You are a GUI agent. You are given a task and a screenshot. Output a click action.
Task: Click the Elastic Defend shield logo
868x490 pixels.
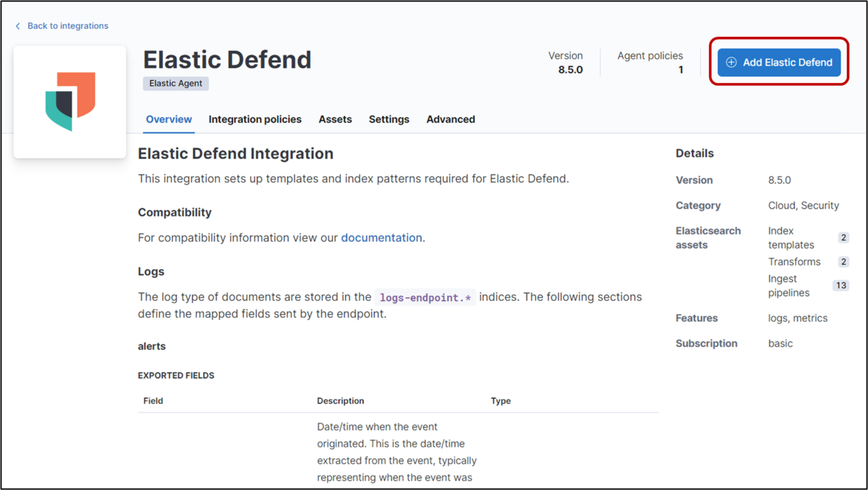tap(69, 101)
